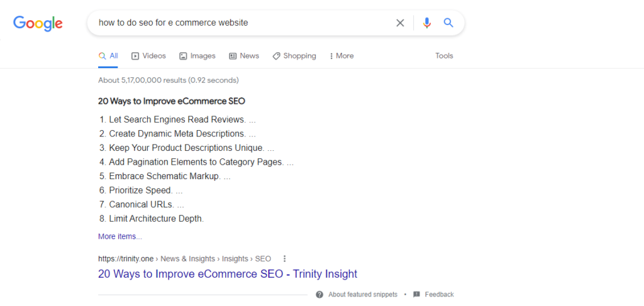The height and width of the screenshot is (306, 644).
Task: Open 20 Ways to Improve eCommerce SEO result
Action: [x=228, y=273]
